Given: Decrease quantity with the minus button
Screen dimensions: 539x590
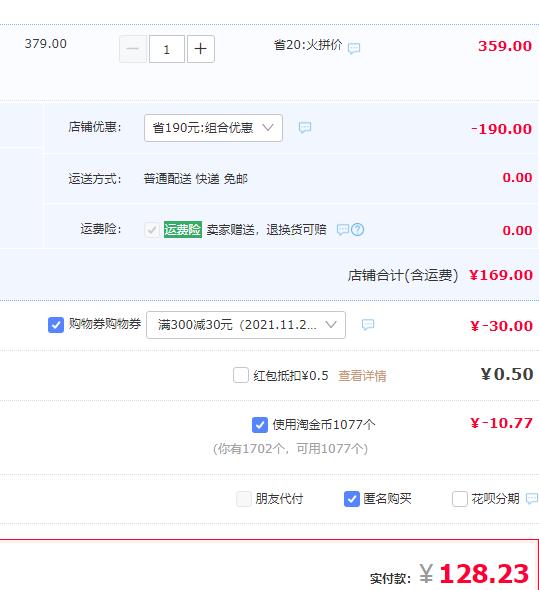Looking at the screenshot, I should tap(132, 49).
